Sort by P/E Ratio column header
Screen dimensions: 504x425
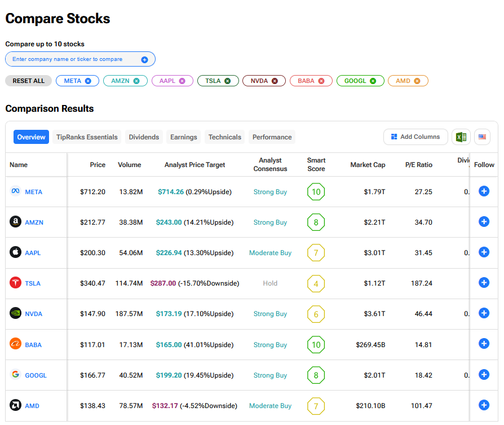419,165
